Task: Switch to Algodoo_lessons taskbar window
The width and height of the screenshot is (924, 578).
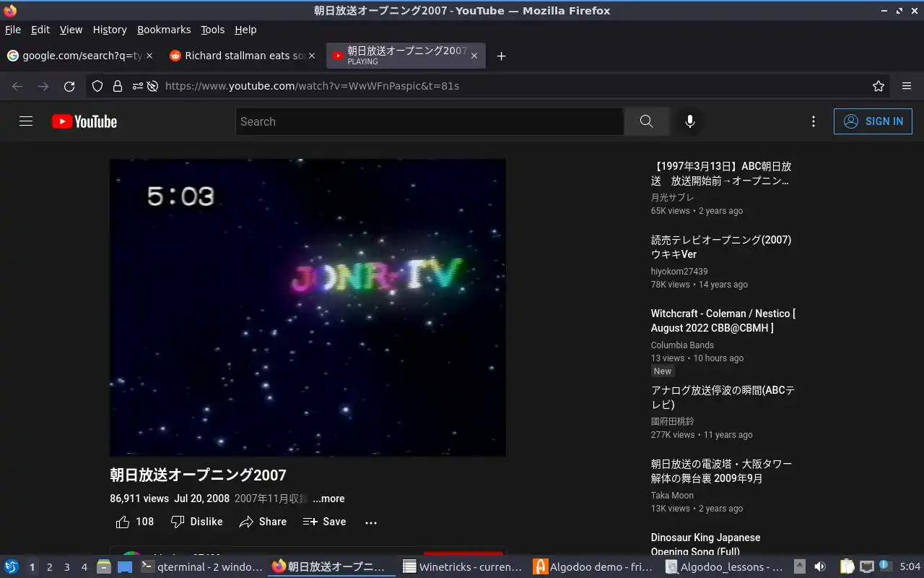Action: 724,567
